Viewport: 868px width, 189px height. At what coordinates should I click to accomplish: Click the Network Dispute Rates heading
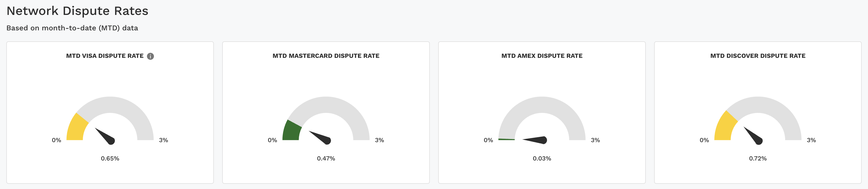[x=77, y=11]
